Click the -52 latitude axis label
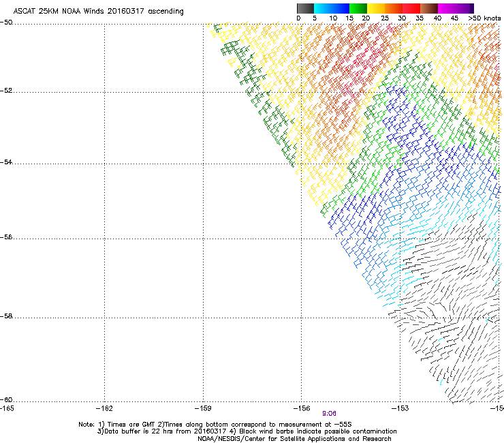 6,91
